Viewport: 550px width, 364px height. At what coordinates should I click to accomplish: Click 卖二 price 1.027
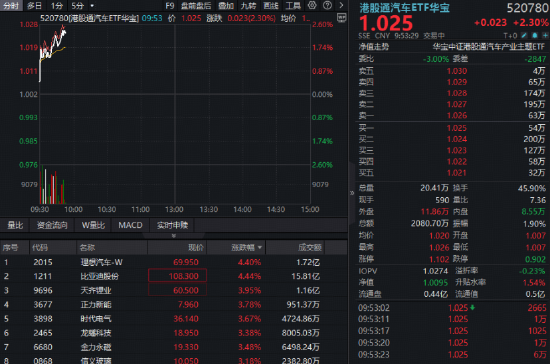(457, 104)
